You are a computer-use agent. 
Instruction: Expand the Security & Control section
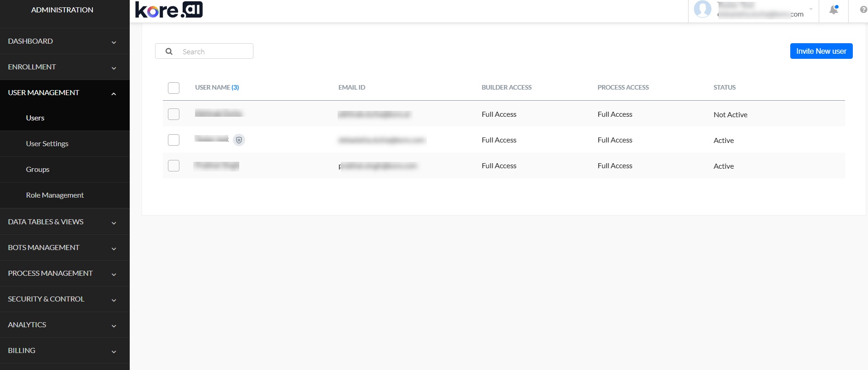pos(64,299)
